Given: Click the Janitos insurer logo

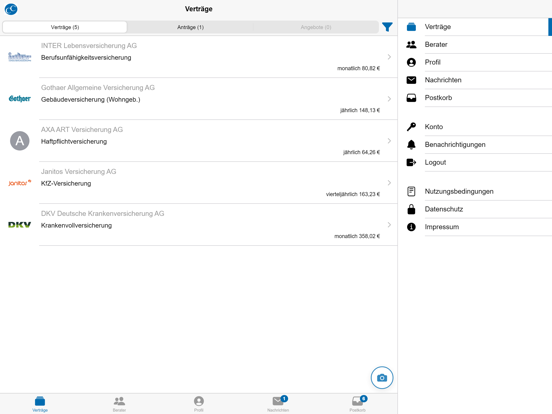Looking at the screenshot, I should tap(20, 183).
